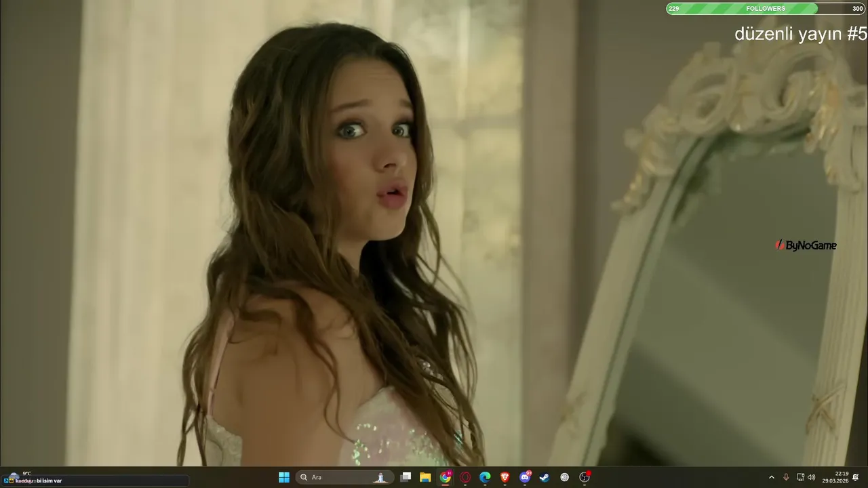
Task: Click the Ara search box in taskbar
Action: [x=344, y=477]
